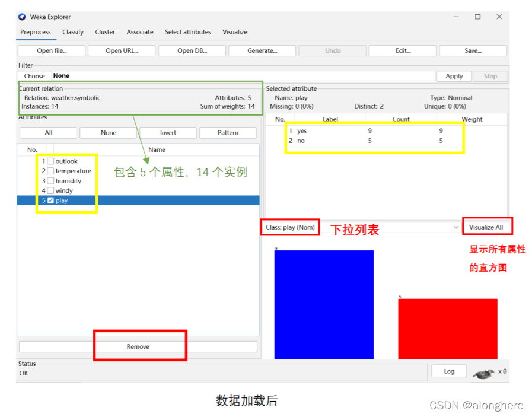Click the Relation: weather.symbolic text
The image size is (532, 417).
click(x=62, y=98)
